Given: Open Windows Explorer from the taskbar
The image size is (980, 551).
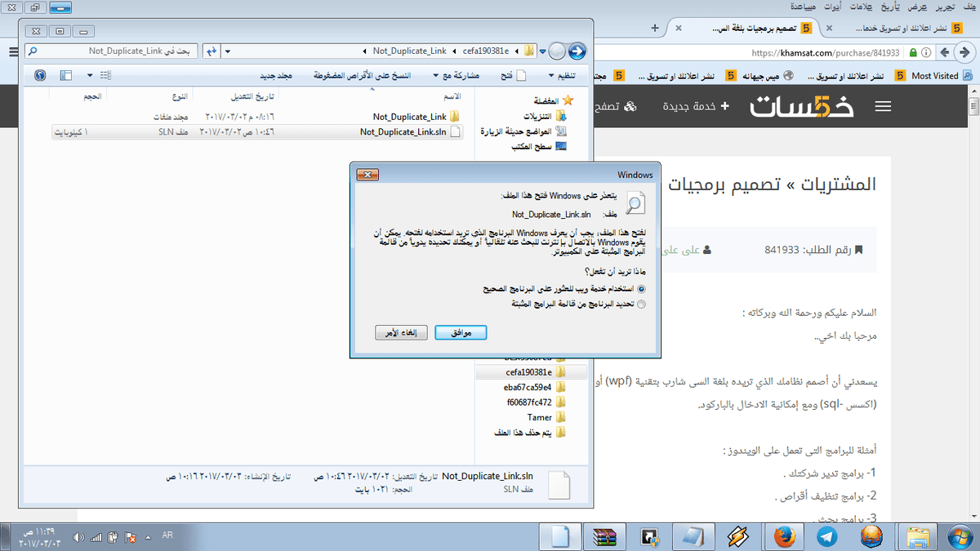Looking at the screenshot, I should 916,536.
